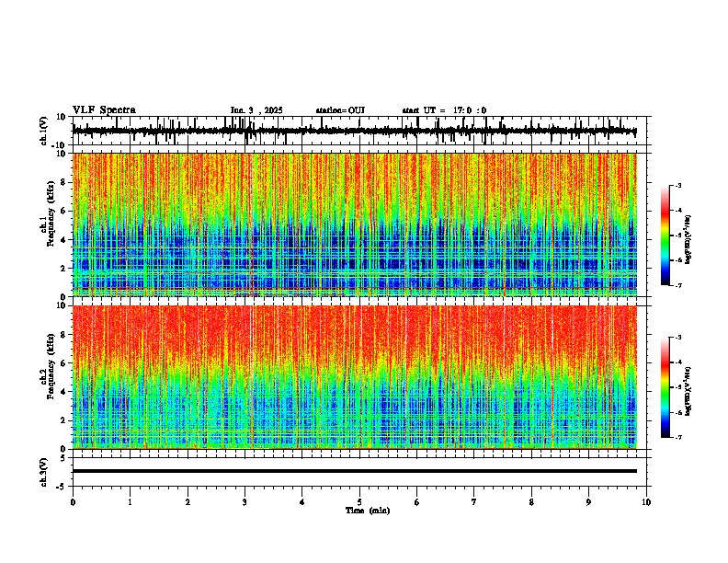728x563 pixels.
Task: Click the "VLF Spectra" title text
Action: click(x=105, y=110)
